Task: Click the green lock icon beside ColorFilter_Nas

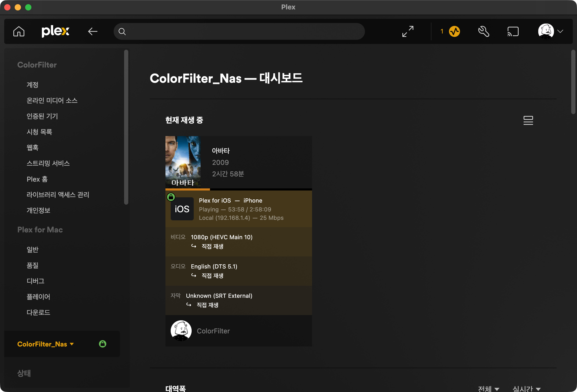Action: (103, 344)
